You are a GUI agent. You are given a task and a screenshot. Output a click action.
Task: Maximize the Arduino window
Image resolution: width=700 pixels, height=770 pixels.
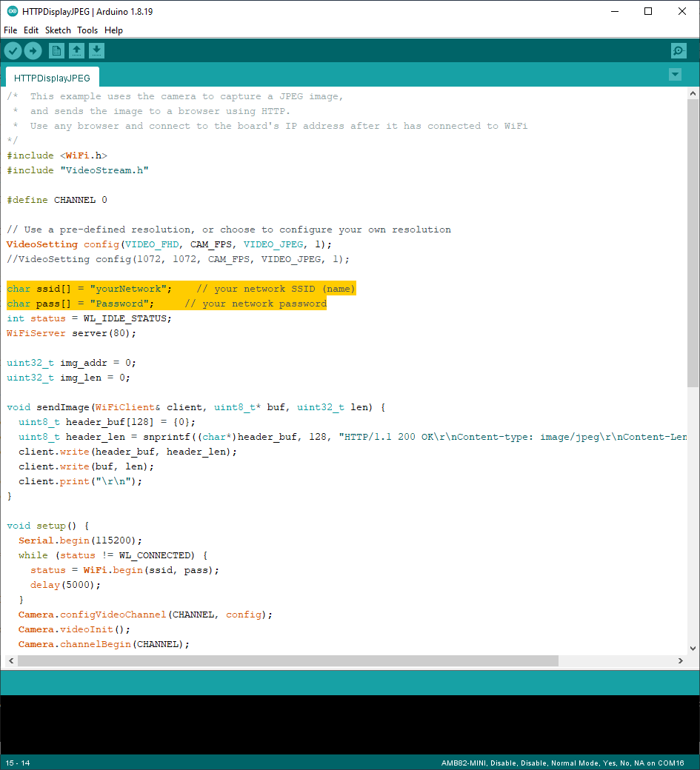coord(648,11)
